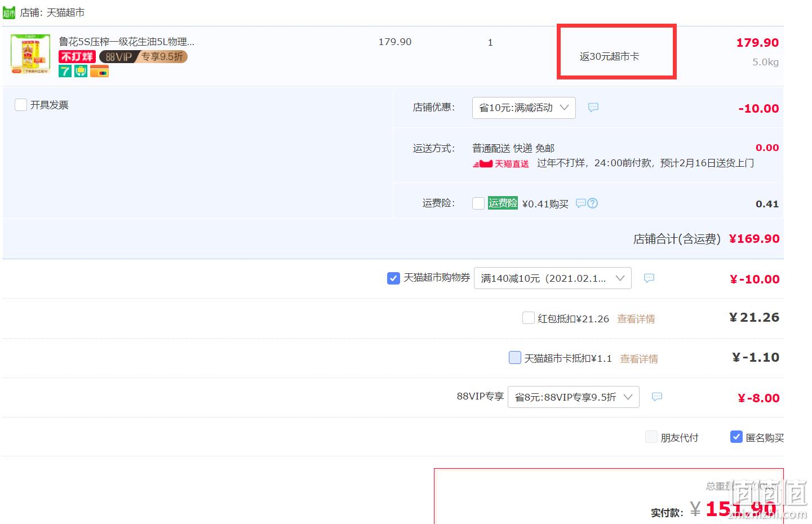Click the comment icon beside 运费险 price

click(x=581, y=203)
